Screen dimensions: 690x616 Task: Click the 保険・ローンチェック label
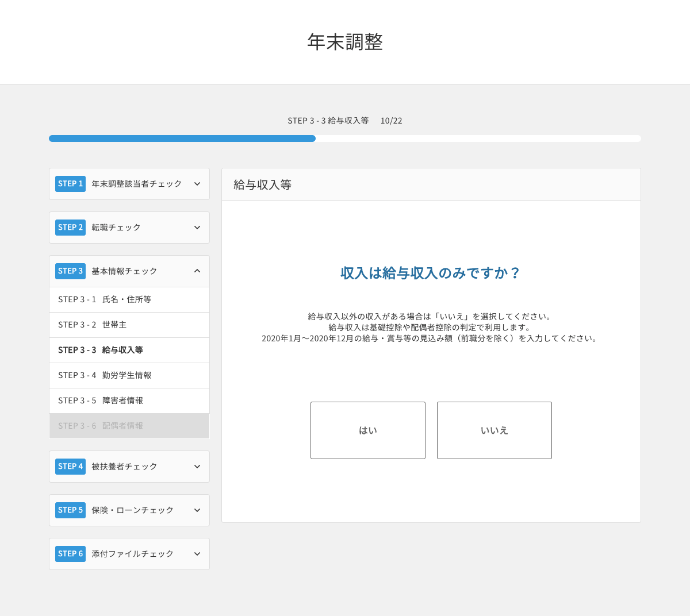click(x=133, y=510)
